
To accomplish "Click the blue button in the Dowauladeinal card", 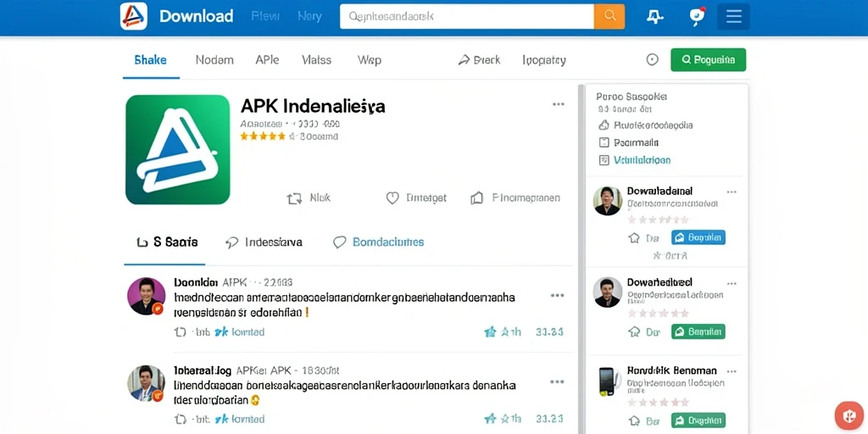I will (x=698, y=238).
